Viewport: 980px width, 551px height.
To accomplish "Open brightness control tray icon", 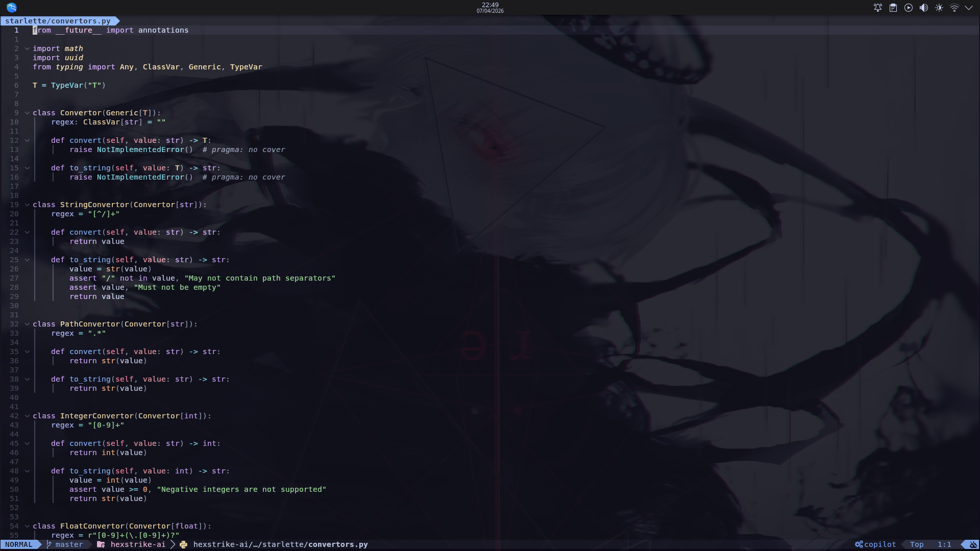I will coord(939,8).
